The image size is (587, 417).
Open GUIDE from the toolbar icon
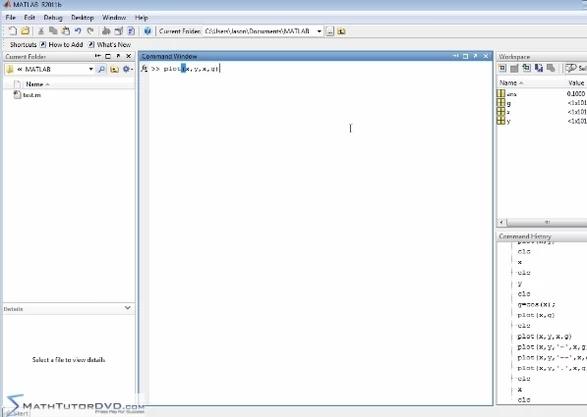click(x=119, y=31)
